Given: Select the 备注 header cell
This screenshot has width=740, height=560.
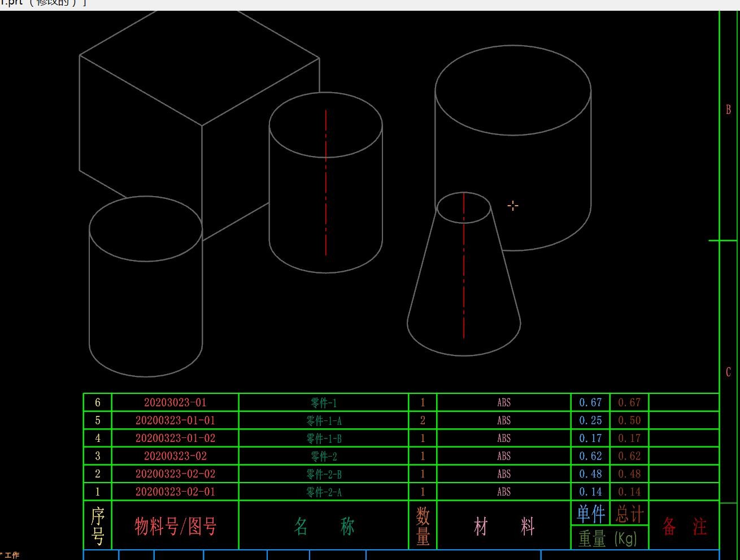Looking at the screenshot, I should (x=684, y=526).
